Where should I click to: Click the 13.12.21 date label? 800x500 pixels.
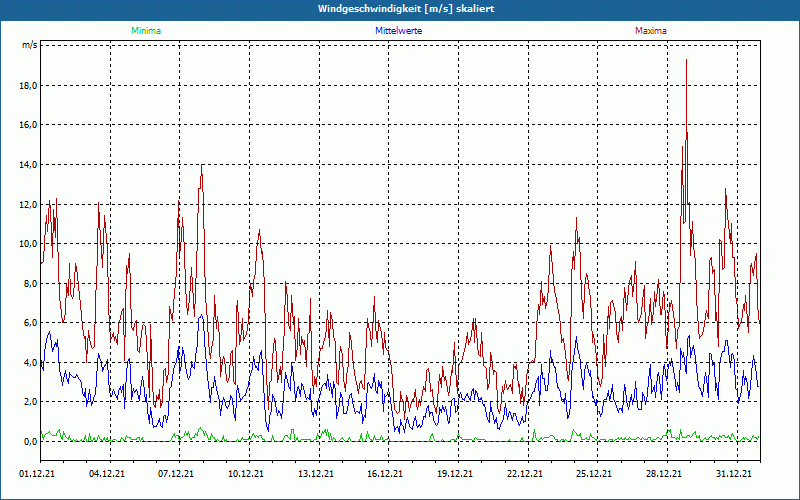pyautogui.click(x=316, y=474)
